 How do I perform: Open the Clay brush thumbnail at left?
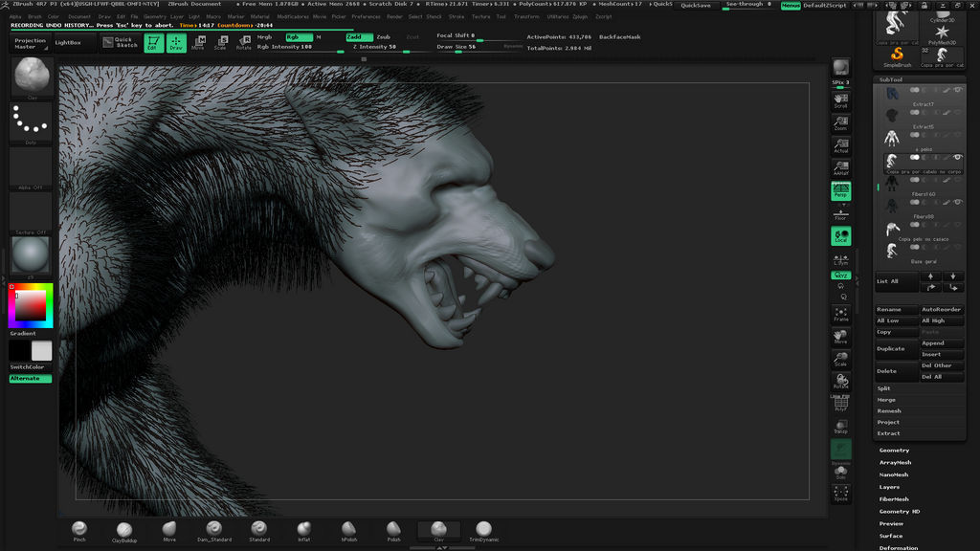click(32, 77)
